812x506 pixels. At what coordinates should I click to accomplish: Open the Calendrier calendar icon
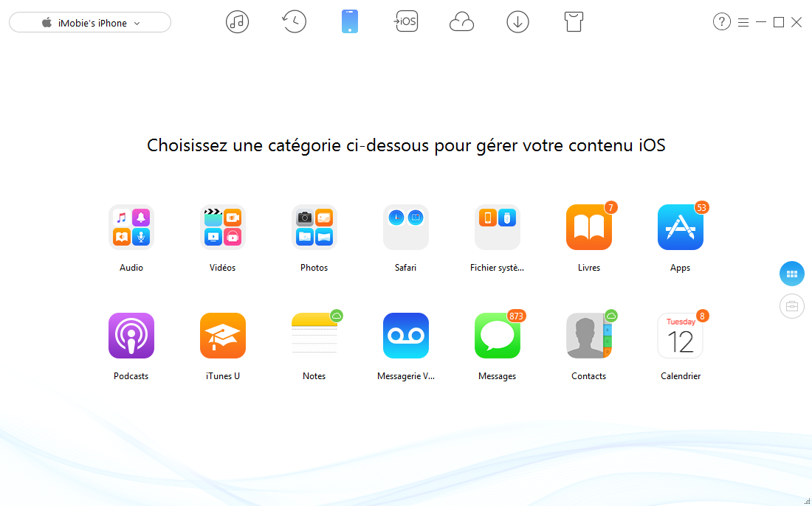(681, 336)
